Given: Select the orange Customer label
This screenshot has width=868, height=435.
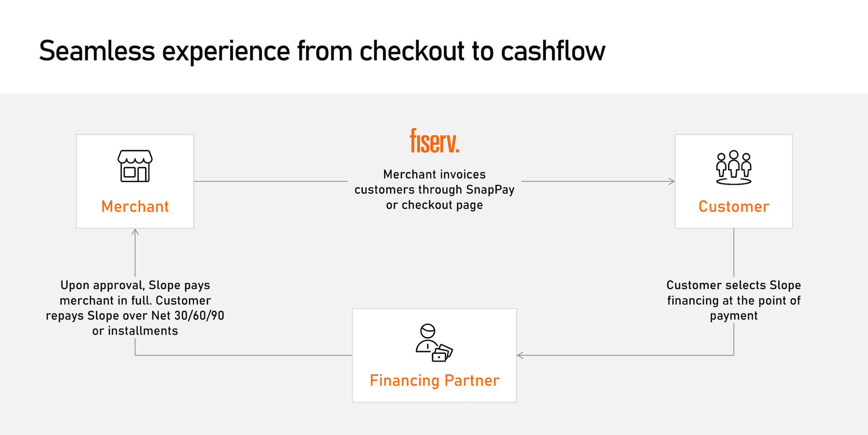Looking at the screenshot, I should click(734, 206).
